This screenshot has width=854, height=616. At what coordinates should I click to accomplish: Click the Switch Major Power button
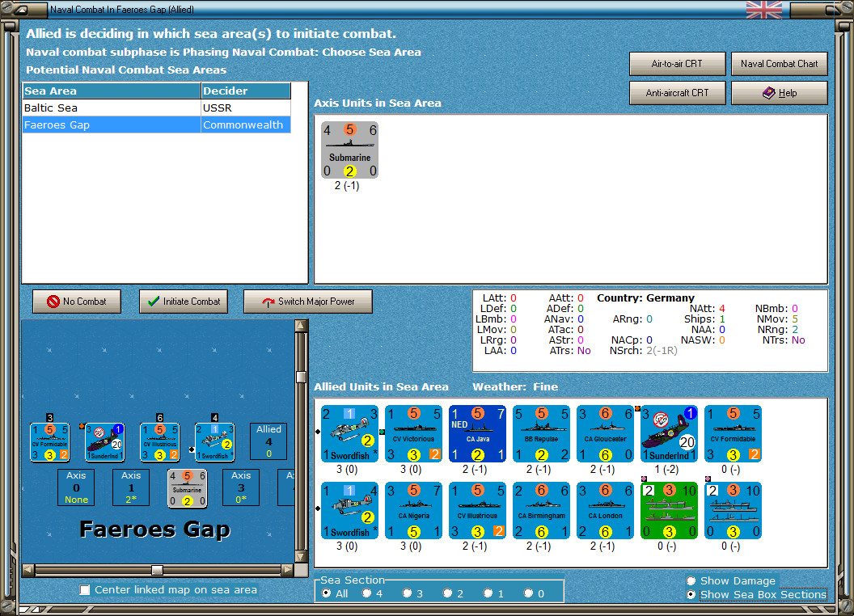click(x=308, y=302)
